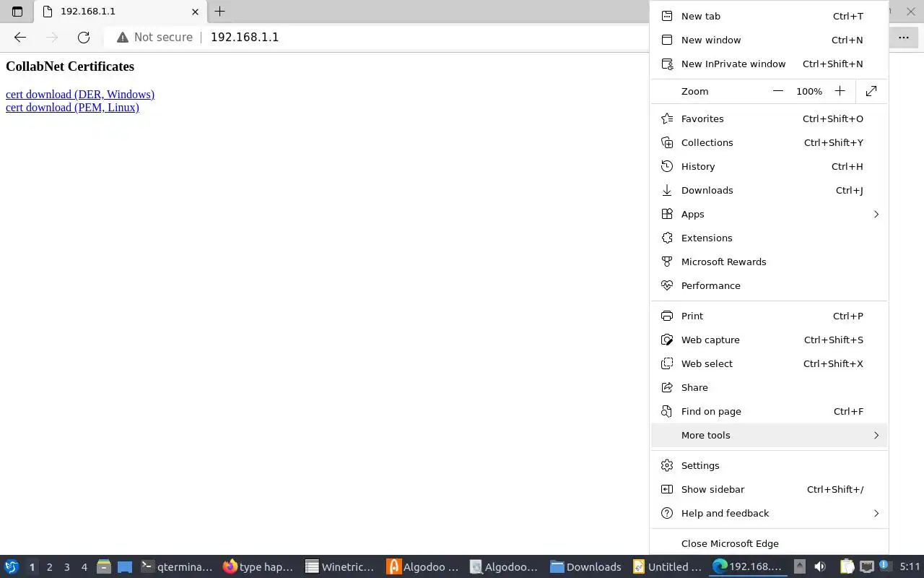
Task: Download the DER Windows certificate
Action: (80, 95)
